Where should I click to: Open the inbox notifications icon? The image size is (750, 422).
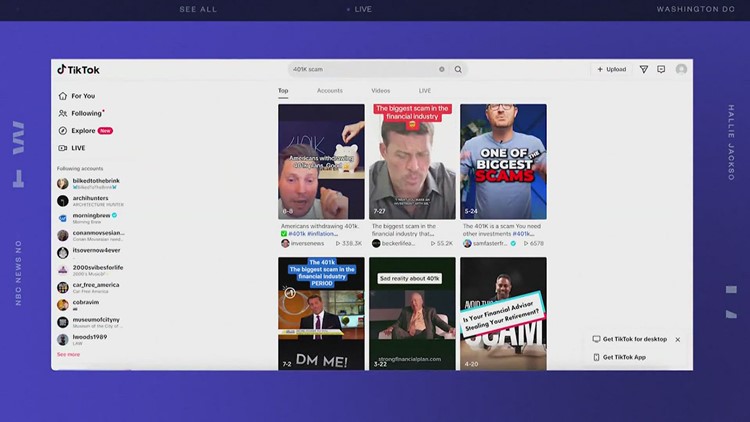click(661, 69)
